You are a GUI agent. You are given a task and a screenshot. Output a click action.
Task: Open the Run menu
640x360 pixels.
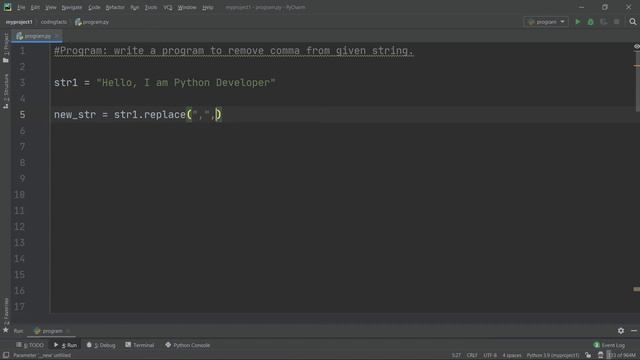[x=135, y=7]
